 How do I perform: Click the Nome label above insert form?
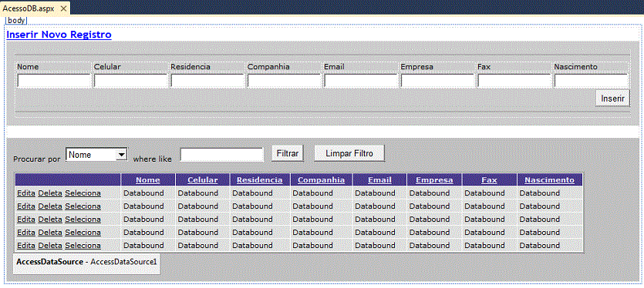pyautogui.click(x=28, y=66)
